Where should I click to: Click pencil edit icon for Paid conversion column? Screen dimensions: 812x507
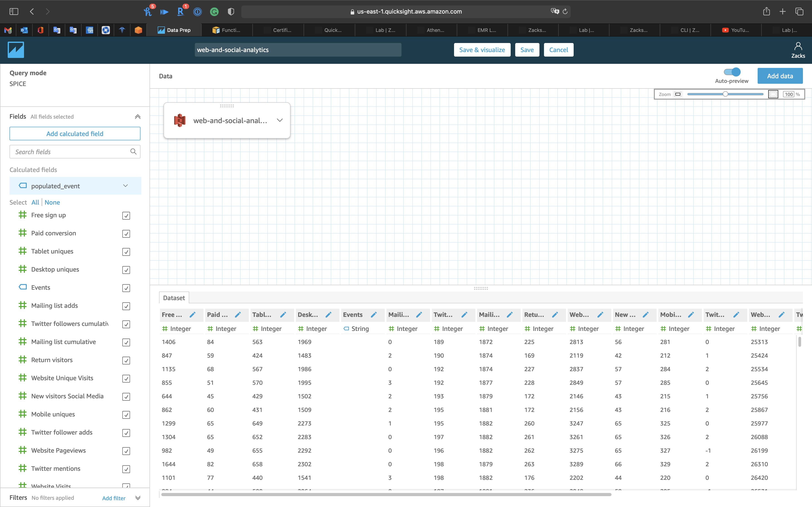tap(238, 315)
